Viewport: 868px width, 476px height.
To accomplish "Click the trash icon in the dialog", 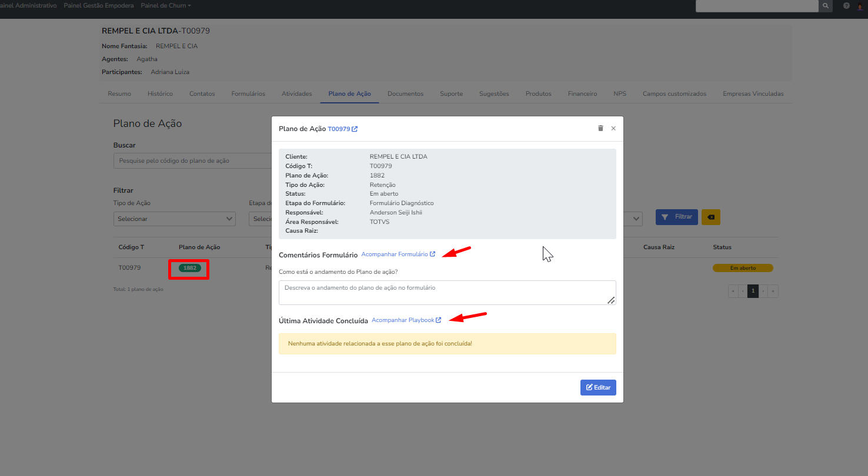I will [600, 128].
